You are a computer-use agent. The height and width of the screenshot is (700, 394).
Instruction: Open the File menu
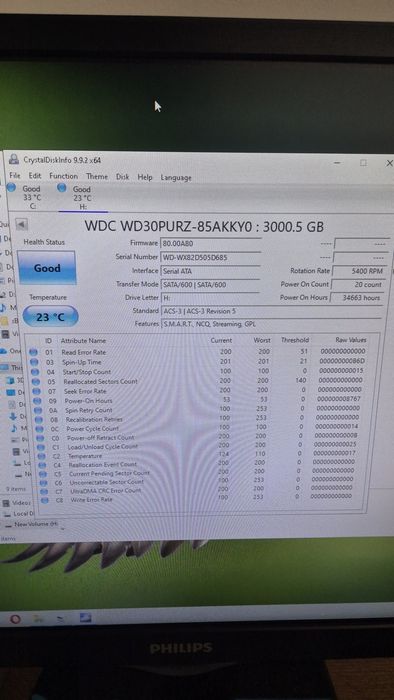pos(15,176)
